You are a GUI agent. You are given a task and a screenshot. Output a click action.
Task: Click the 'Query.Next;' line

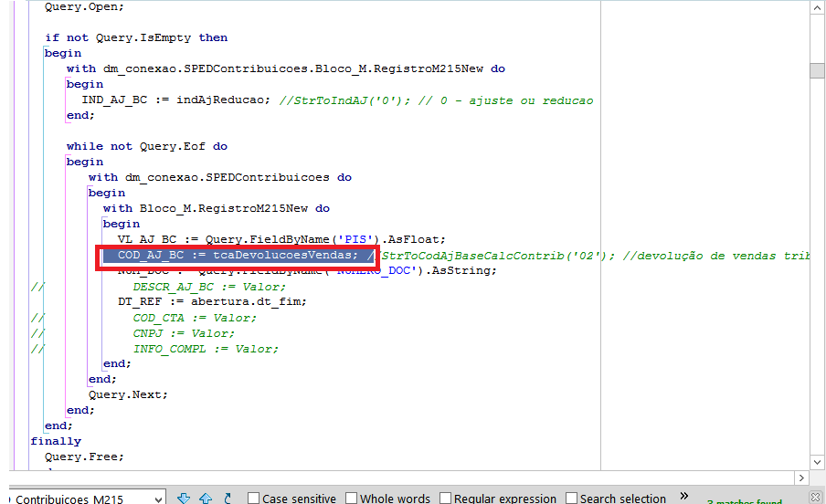[x=128, y=394]
